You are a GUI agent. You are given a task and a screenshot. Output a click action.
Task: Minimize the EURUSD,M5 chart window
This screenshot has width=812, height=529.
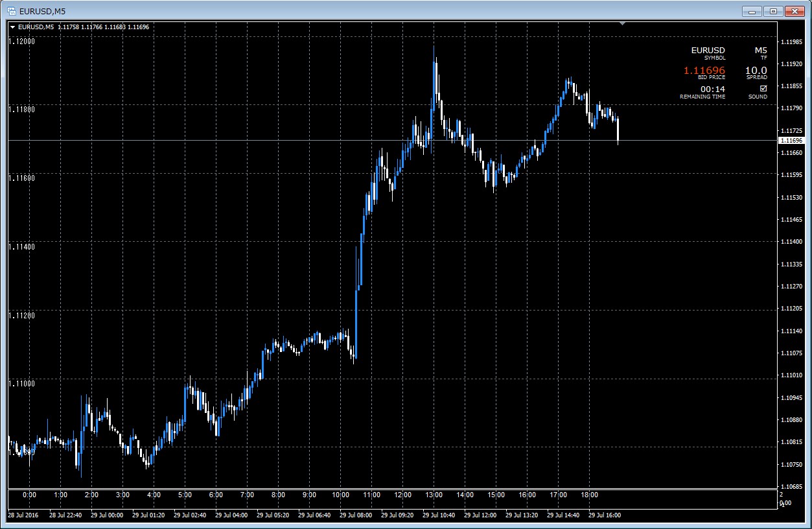point(752,11)
